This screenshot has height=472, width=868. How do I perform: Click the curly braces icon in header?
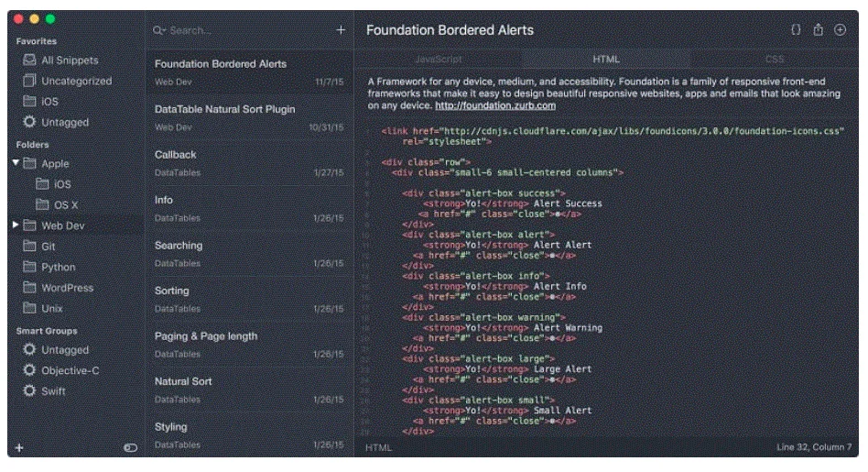(x=796, y=30)
